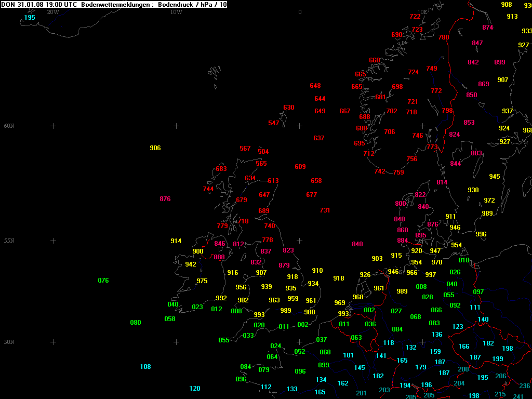532x399 pixels.
Task: Select the red 547 pressure value
Action: [x=274, y=123]
